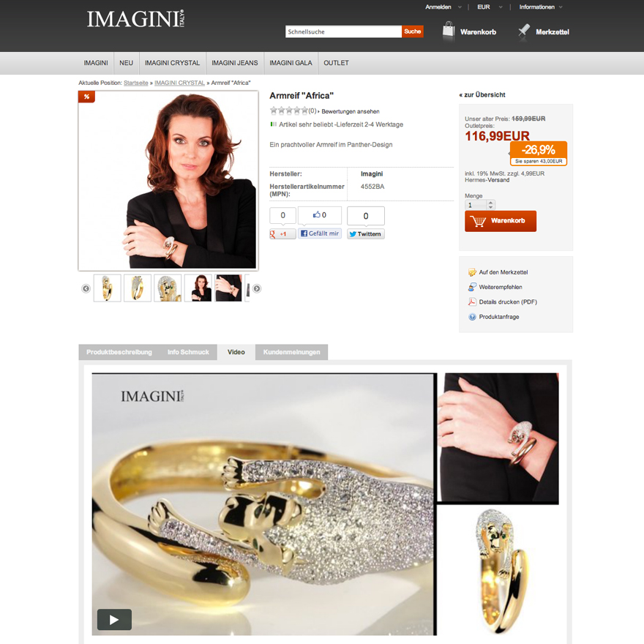This screenshot has height=644, width=644.
Task: Show previous thumbnails with left carousel arrow
Action: point(86,288)
